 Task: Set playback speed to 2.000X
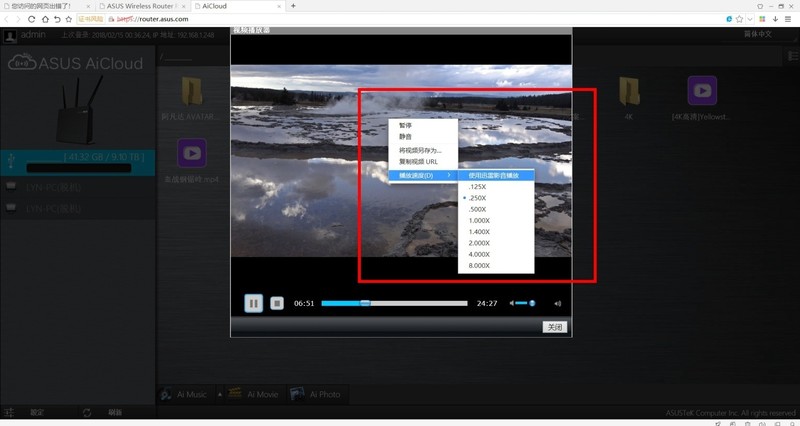(496, 243)
